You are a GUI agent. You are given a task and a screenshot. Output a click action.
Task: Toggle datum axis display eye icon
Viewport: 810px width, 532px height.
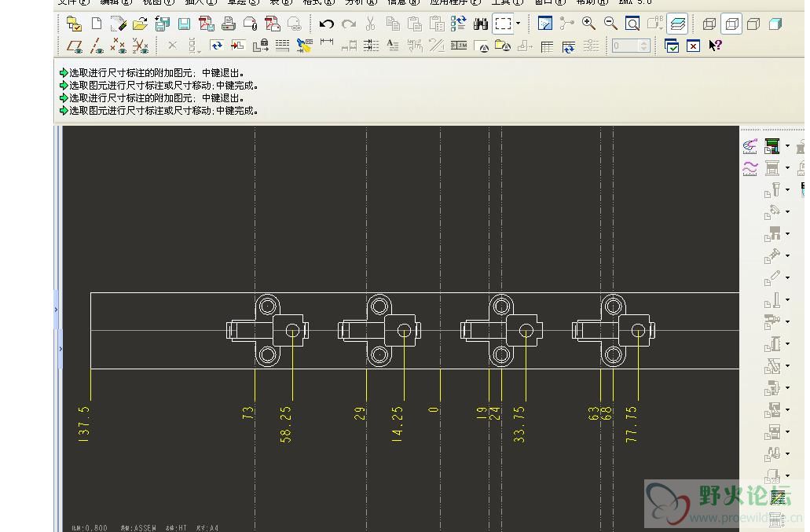coord(97,46)
